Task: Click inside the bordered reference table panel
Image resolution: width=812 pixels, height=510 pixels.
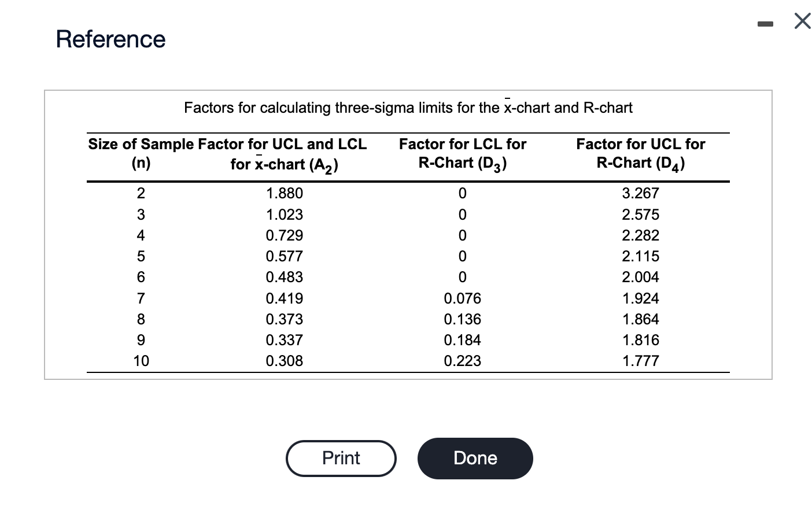Action: [408, 231]
